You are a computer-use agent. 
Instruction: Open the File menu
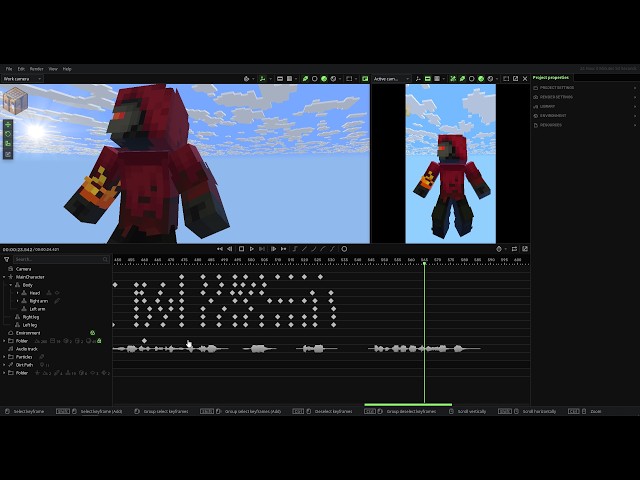point(9,69)
